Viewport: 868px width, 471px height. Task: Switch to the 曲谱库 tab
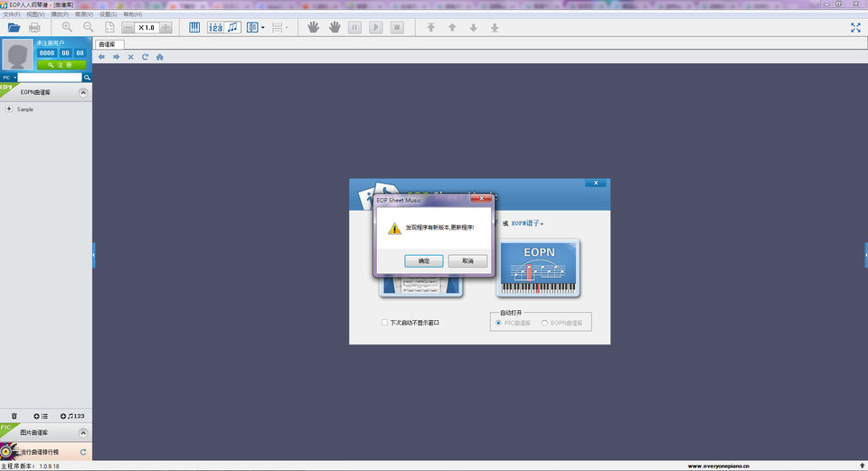pos(107,43)
